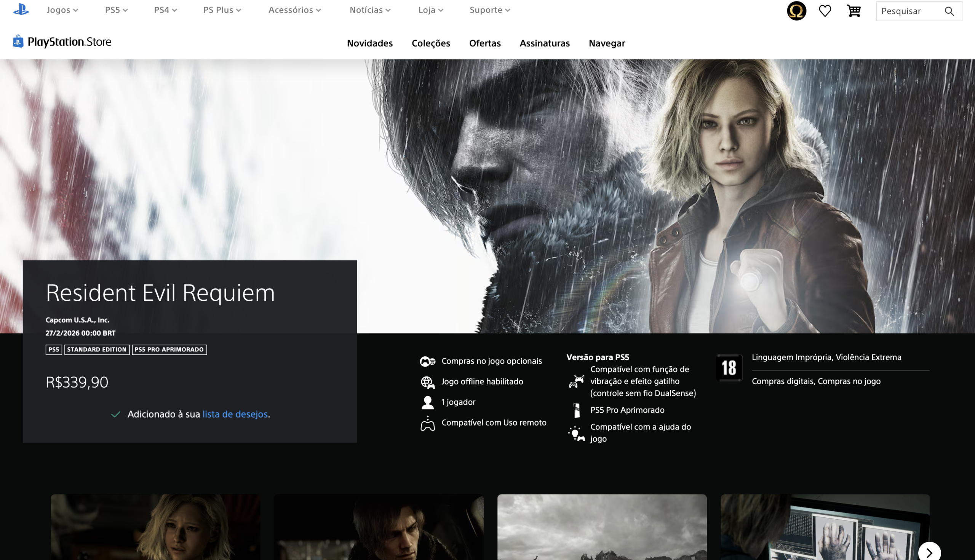Click the green wishlist checkmark icon
The image size is (975, 560).
pos(116,414)
